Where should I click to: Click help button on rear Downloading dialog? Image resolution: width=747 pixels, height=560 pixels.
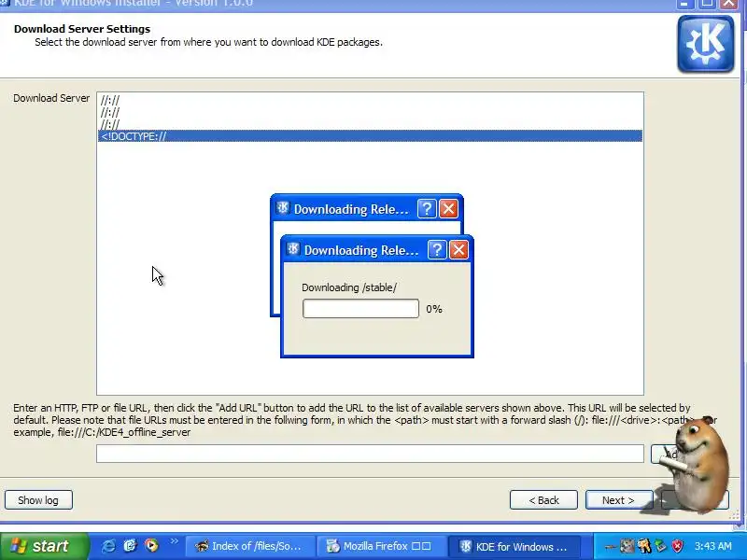[427, 208]
